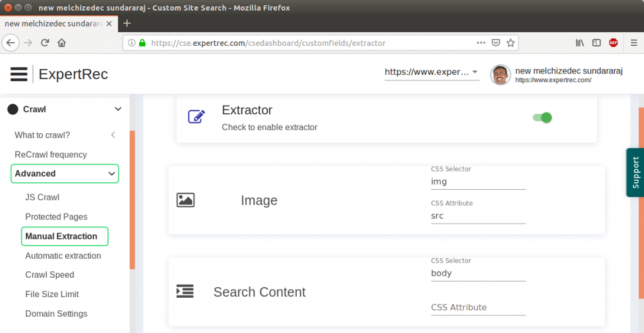Open the site URL dropdown
This screenshot has width=644, height=333.
pyautogui.click(x=431, y=72)
